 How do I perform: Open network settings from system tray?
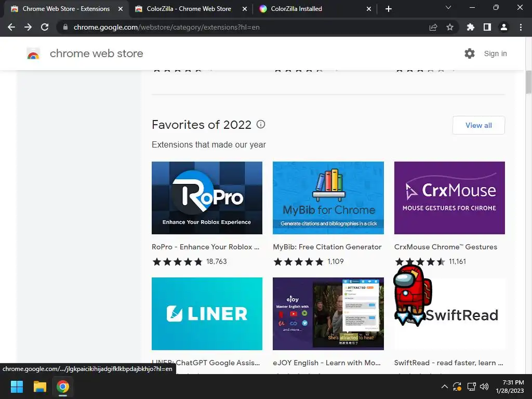click(x=471, y=387)
